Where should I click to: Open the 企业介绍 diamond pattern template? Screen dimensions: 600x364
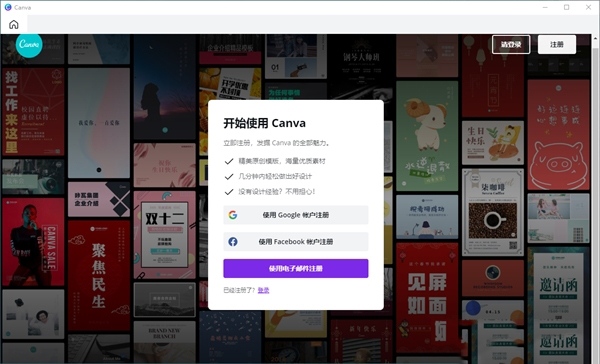99,199
